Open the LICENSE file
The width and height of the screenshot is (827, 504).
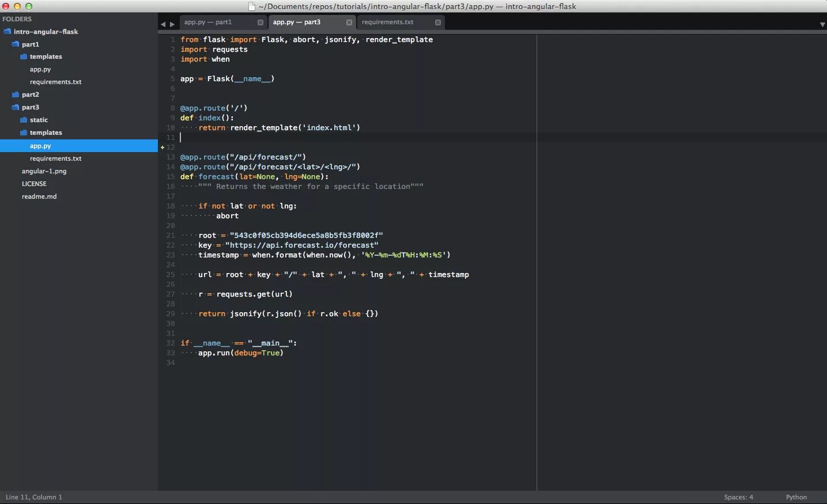click(x=34, y=184)
